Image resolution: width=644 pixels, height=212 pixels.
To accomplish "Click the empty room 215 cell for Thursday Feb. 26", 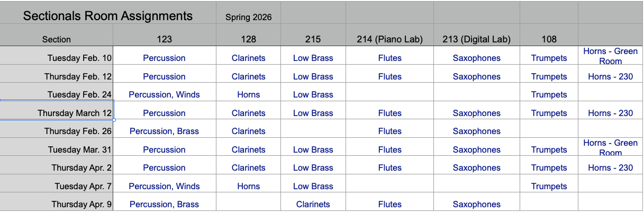I will click(313, 131).
